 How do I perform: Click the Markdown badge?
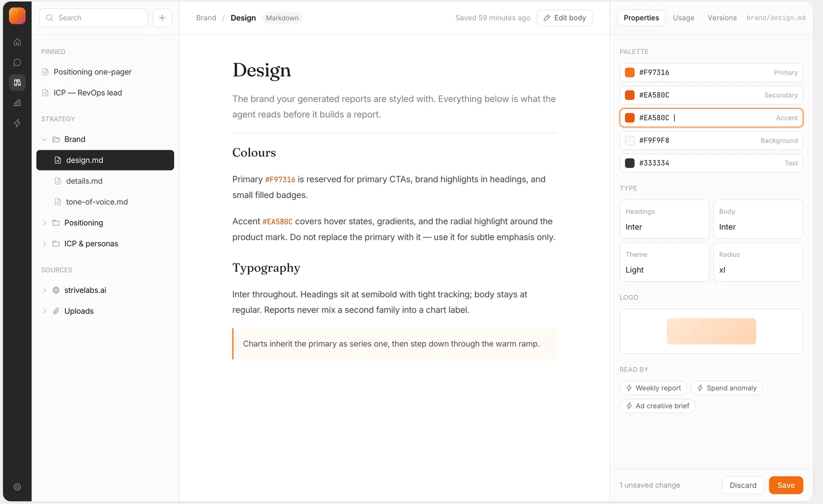click(282, 18)
